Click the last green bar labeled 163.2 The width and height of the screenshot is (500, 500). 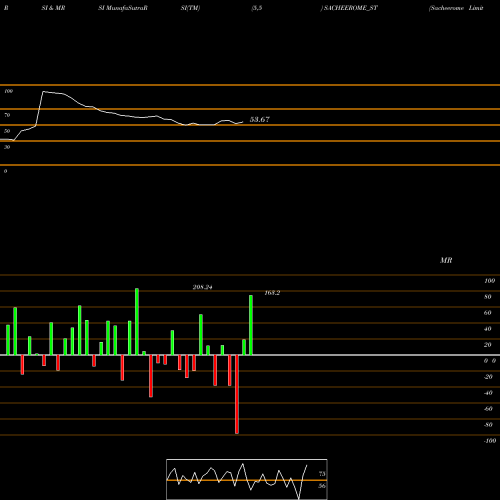point(251,325)
